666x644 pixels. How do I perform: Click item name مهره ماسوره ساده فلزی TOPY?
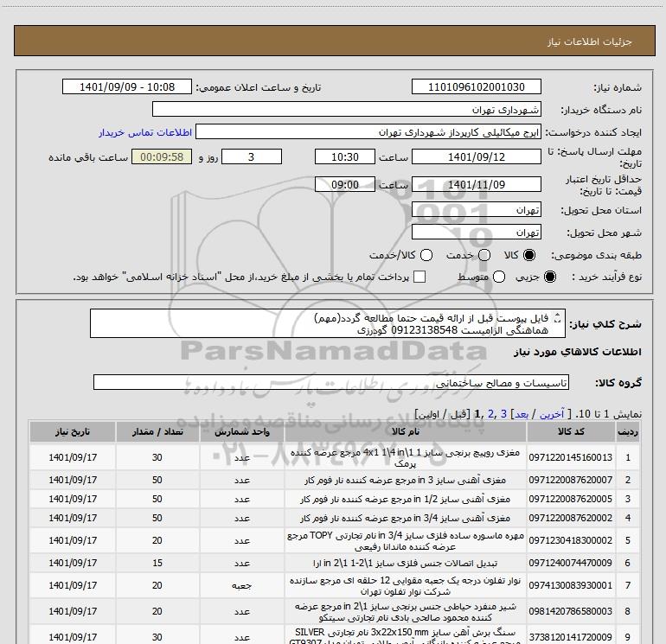point(405,541)
